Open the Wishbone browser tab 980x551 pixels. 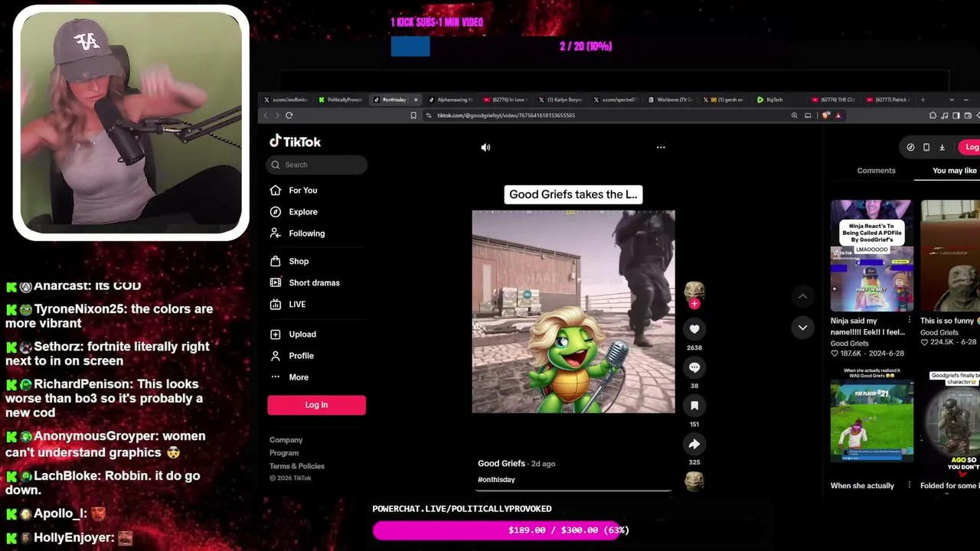click(670, 99)
